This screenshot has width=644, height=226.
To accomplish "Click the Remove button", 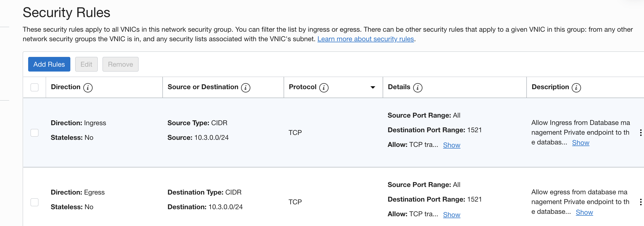I will pyautogui.click(x=120, y=64).
